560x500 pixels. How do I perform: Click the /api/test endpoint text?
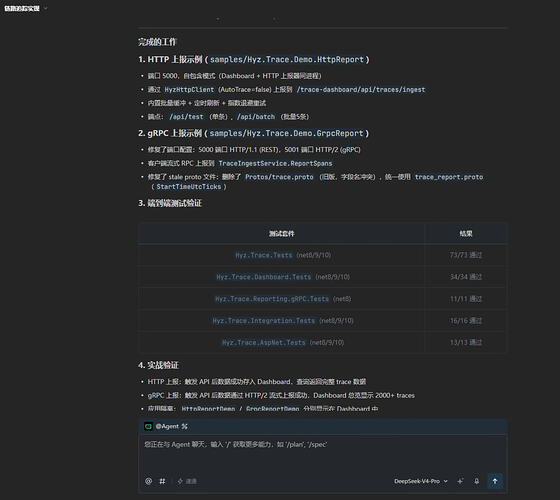pyautogui.click(x=186, y=117)
